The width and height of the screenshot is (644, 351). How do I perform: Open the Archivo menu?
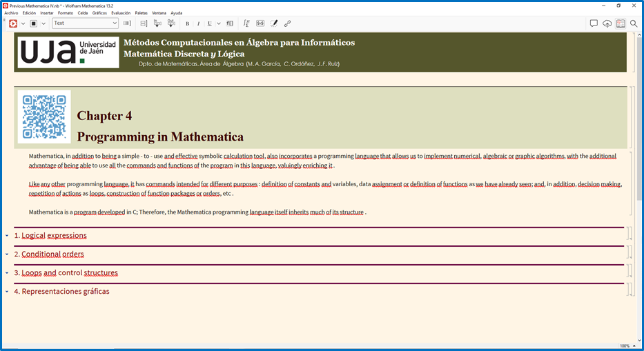pos(11,13)
